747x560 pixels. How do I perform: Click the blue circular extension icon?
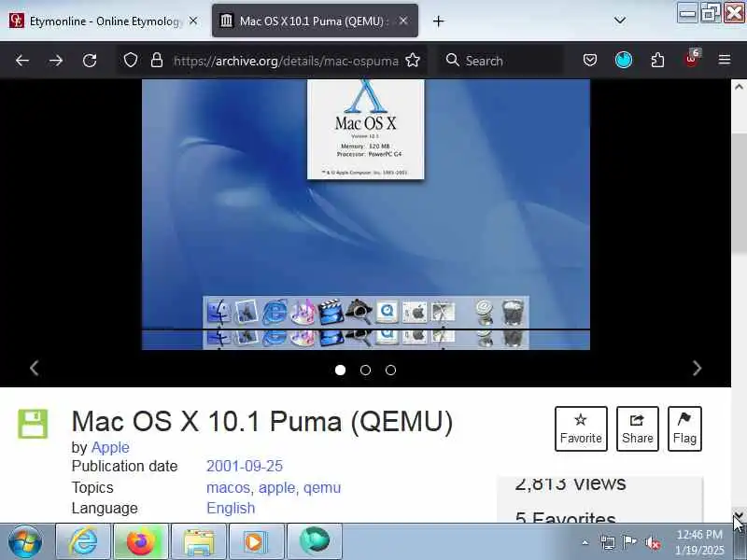pos(624,60)
